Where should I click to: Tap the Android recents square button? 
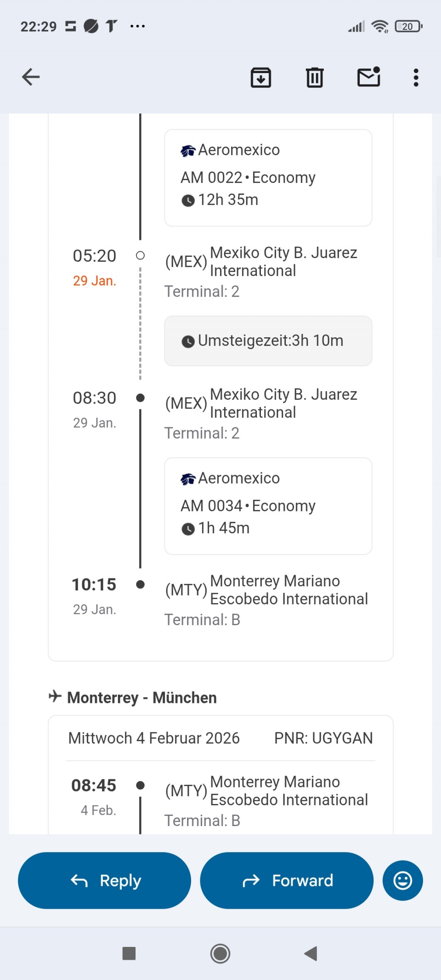129,953
